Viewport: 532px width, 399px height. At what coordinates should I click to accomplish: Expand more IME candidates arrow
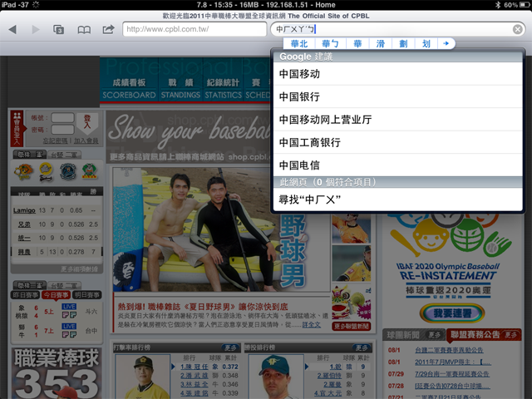click(446, 43)
